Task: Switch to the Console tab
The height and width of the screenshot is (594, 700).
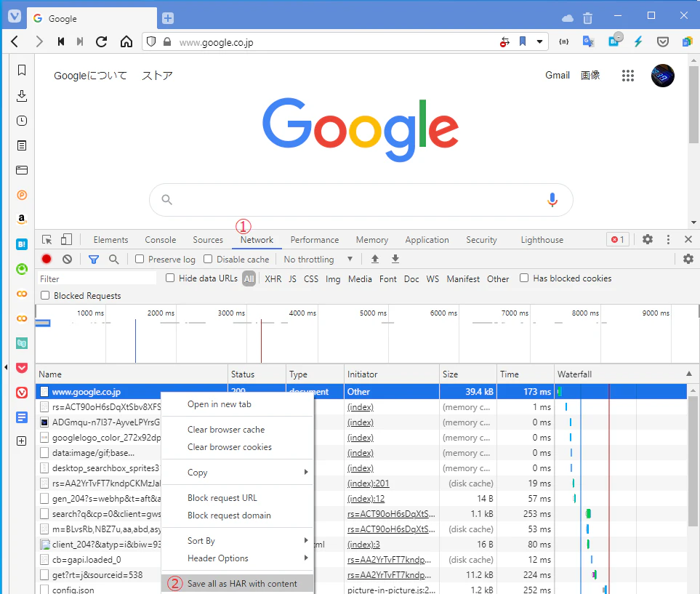Action: pos(160,240)
